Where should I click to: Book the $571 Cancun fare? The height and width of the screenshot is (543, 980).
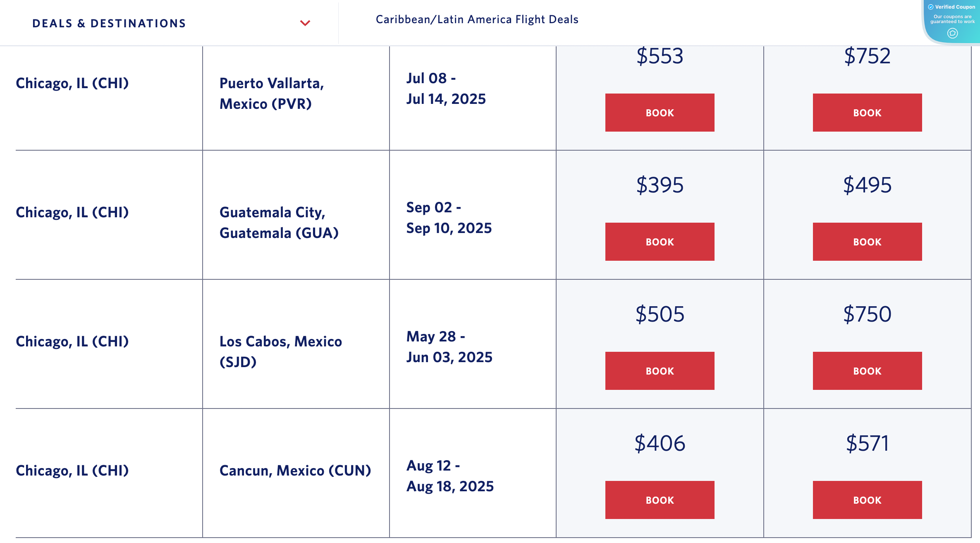click(867, 500)
